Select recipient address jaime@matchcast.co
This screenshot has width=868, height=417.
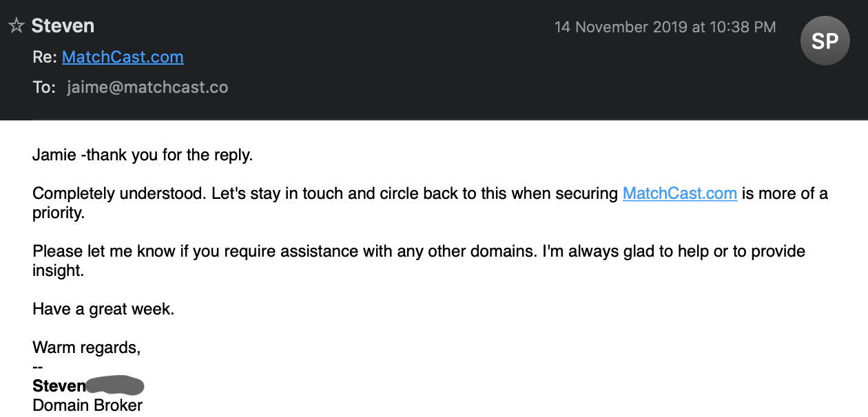click(147, 88)
